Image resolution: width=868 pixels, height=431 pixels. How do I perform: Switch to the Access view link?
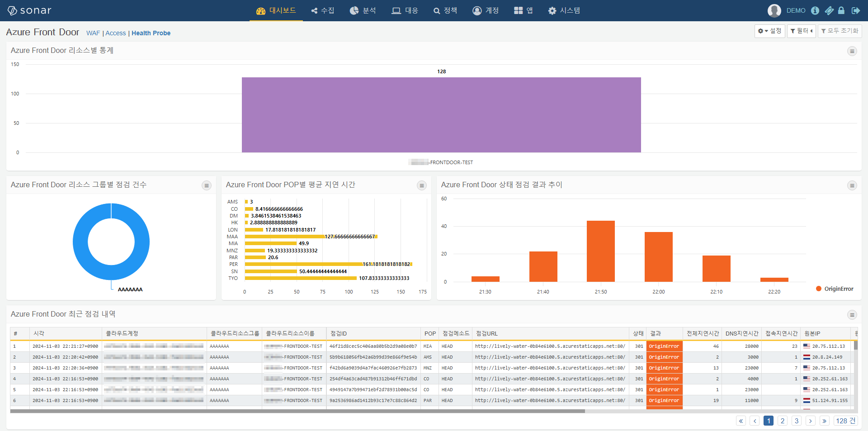116,33
